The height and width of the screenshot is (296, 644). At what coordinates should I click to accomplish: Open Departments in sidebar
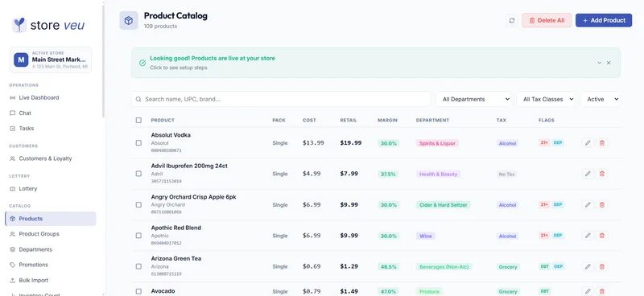pos(35,249)
